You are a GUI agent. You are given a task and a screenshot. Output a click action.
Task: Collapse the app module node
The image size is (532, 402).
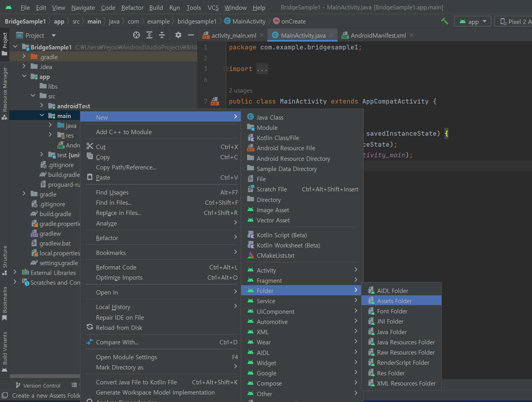pos(24,76)
